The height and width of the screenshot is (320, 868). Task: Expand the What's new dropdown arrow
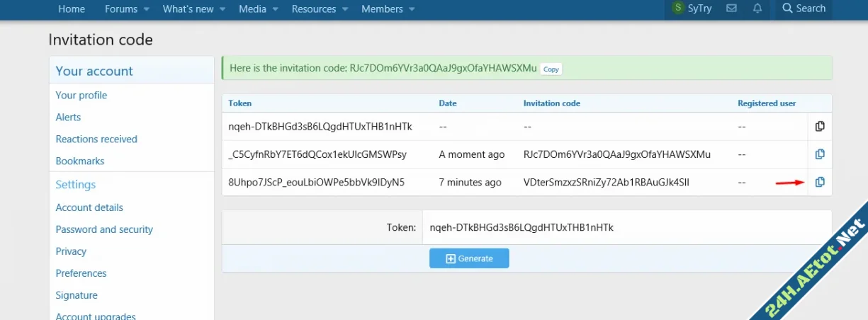[222, 9]
